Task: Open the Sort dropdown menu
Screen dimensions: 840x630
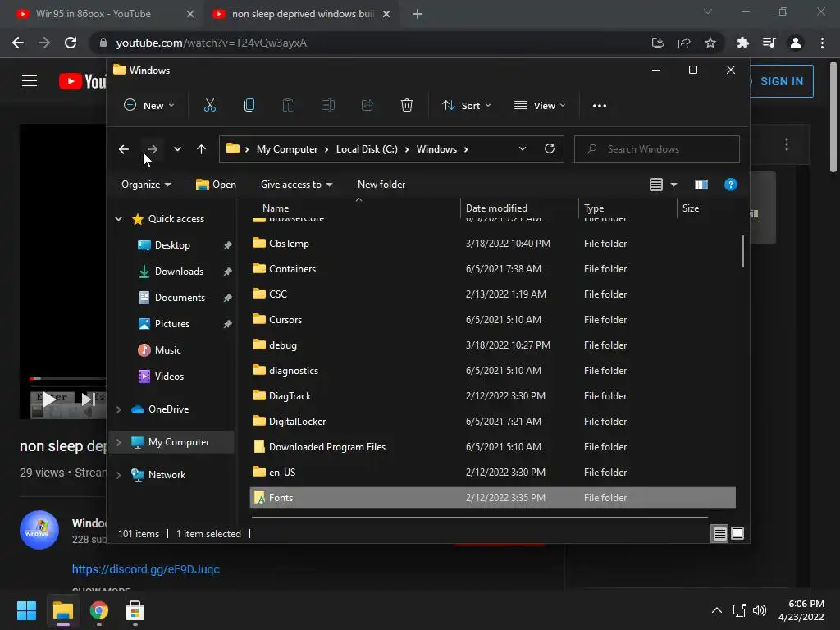Action: coord(466,106)
